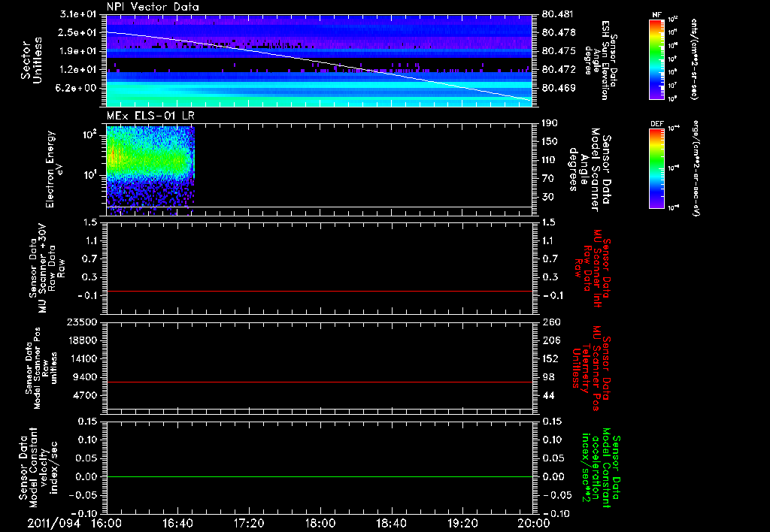Click the red 'MU Scanner Inh' axis title
Viewport: 770px width, 532px height.
pos(592,268)
